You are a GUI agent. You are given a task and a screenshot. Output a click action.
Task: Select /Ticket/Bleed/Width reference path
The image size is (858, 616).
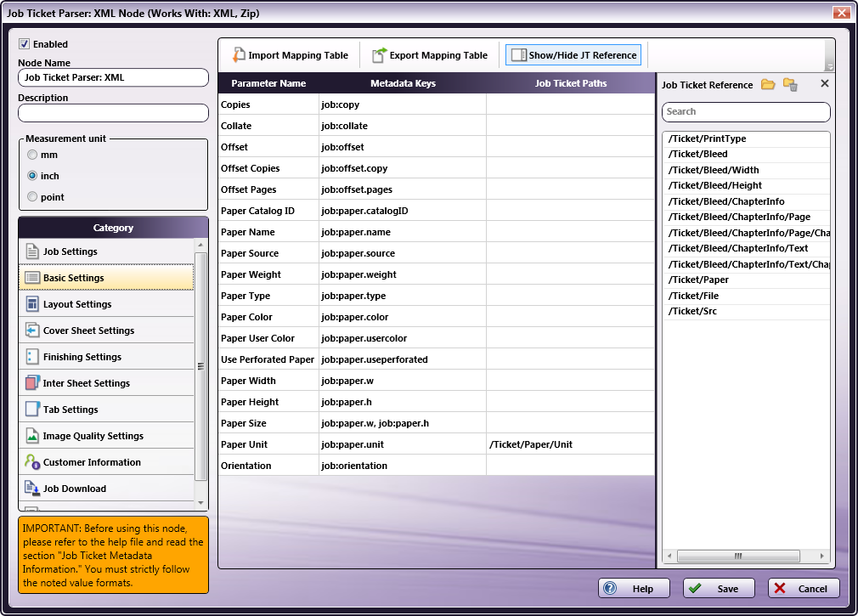click(x=746, y=170)
